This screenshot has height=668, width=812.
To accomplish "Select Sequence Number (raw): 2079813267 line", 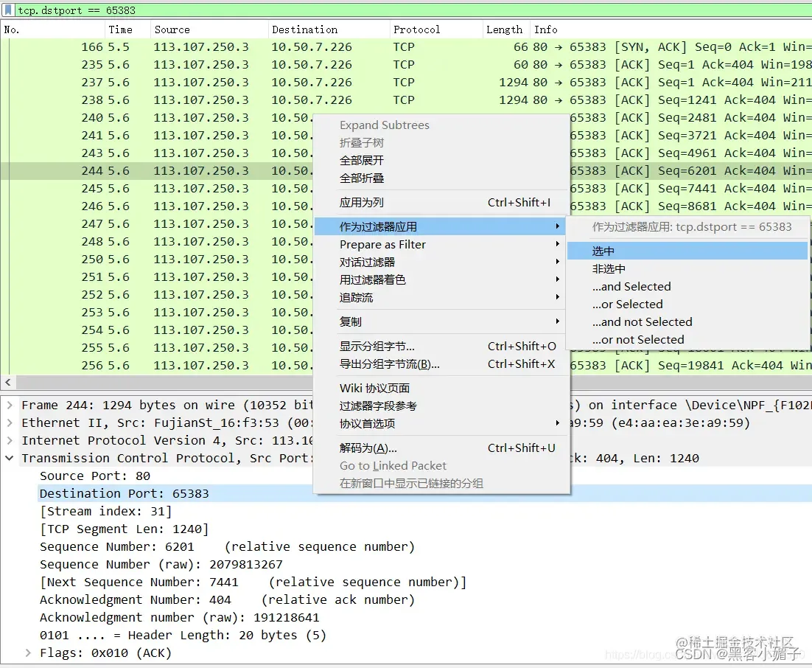I will click(161, 564).
